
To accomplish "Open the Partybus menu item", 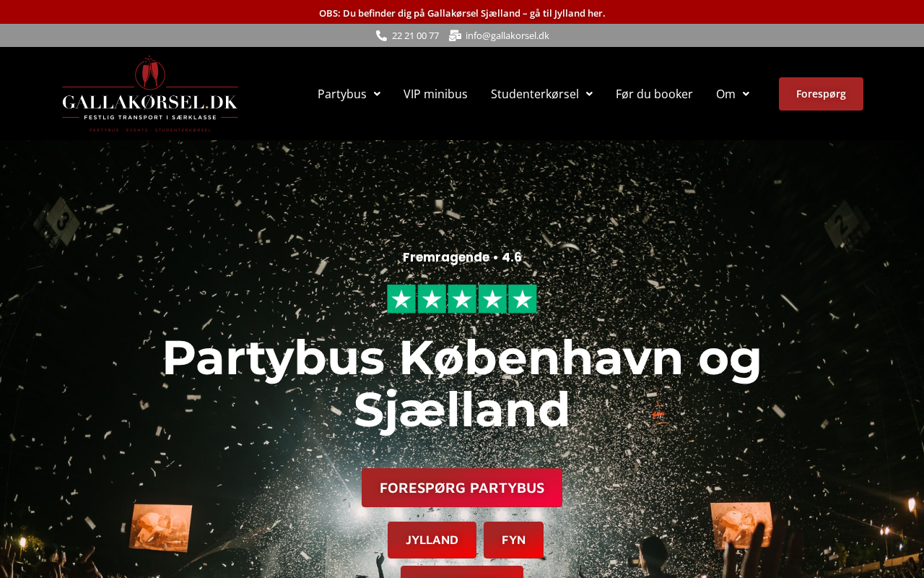I will [342, 94].
